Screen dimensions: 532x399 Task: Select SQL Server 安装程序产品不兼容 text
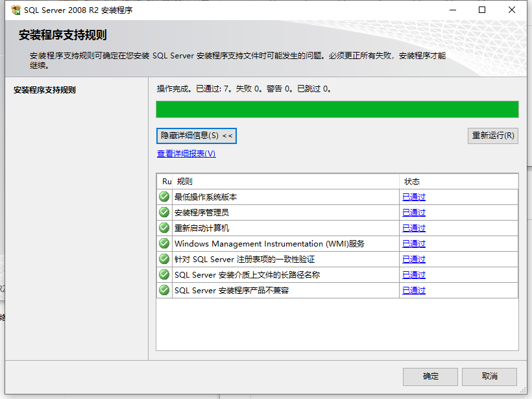[232, 291]
